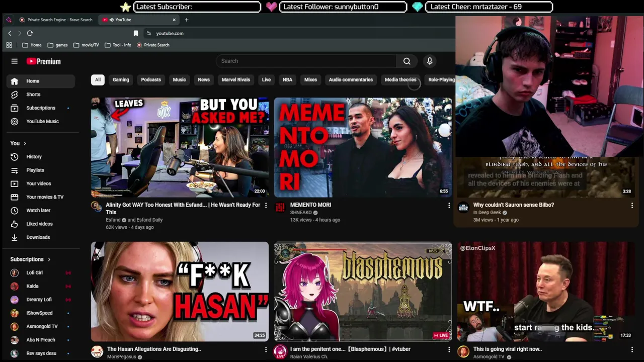Click in the YouTube search field
The height and width of the screenshot is (362, 644).
(x=306, y=61)
